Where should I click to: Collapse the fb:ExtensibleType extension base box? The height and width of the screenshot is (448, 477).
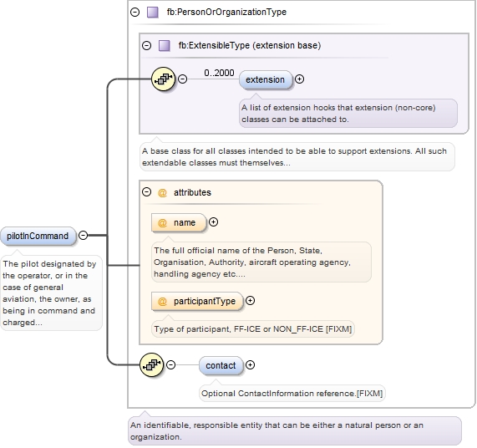pos(147,46)
